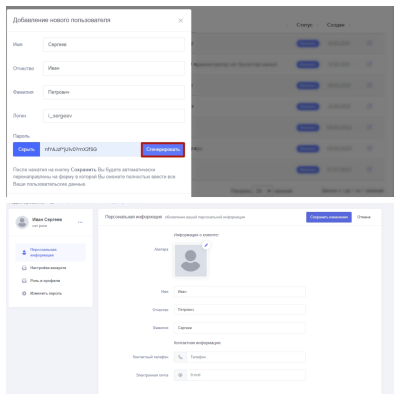Screen dimensions: 400x400
Task: Click the edit icon in the last table row
Action: [369, 169]
